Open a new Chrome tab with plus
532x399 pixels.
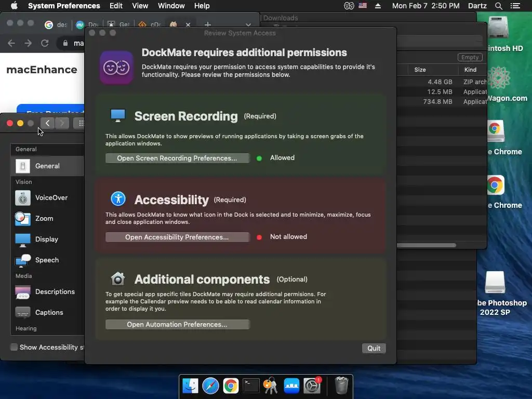tap(208, 24)
